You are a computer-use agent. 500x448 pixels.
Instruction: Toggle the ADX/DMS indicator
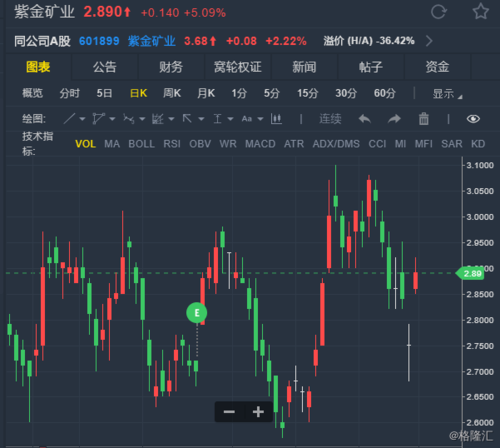[336, 144]
